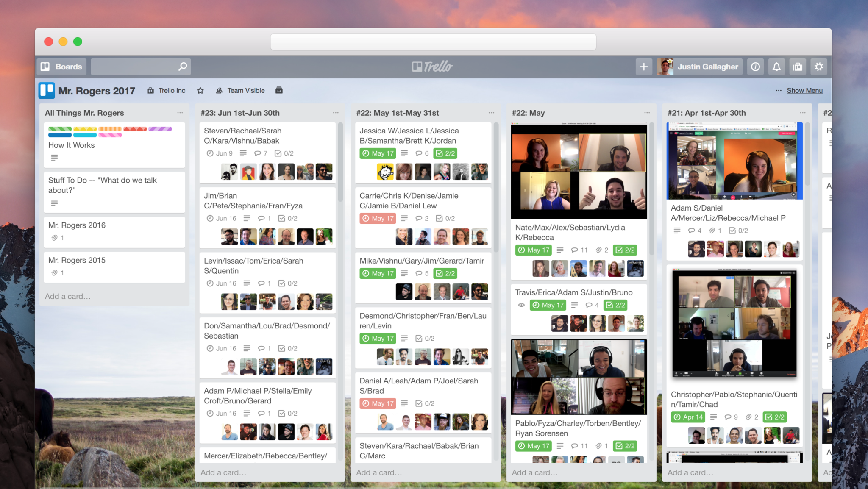Expand the All Things Mr. Rogers column menu

click(182, 113)
